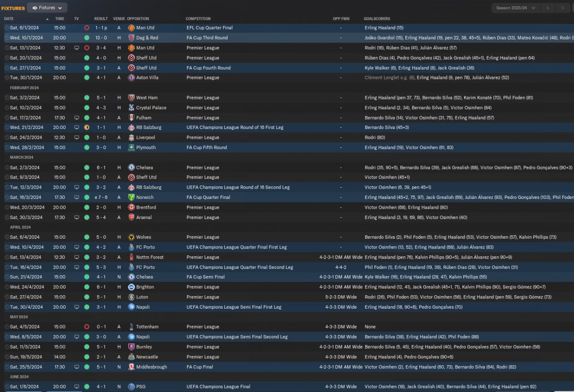Click the check icon beside Sat, 24/2/2024
This screenshot has height=392, width=574.
pyautogui.click(x=7, y=138)
